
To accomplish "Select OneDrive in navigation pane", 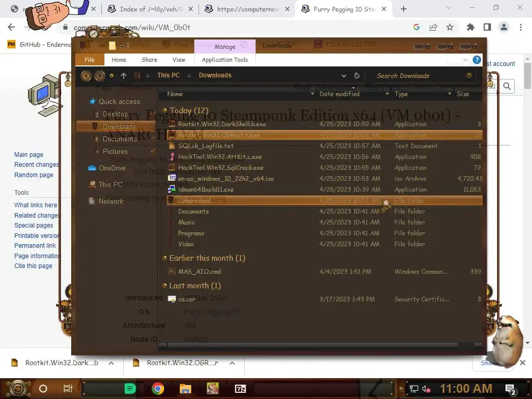I will [108, 168].
